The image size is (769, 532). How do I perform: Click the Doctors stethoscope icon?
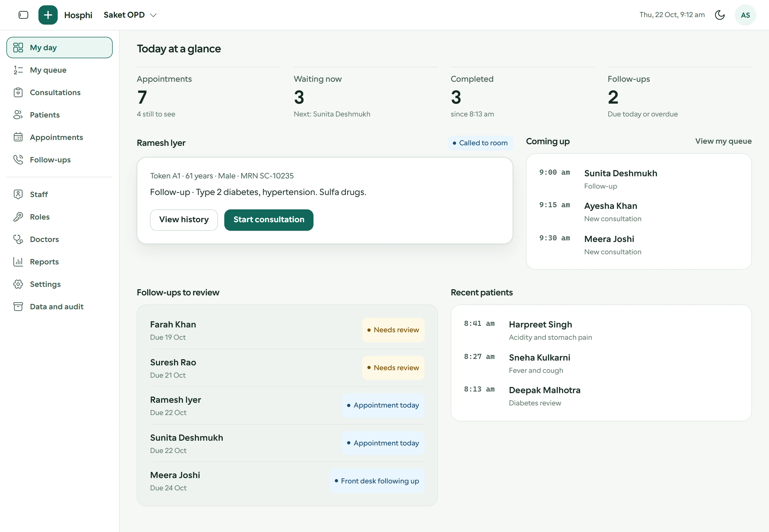[18, 239]
